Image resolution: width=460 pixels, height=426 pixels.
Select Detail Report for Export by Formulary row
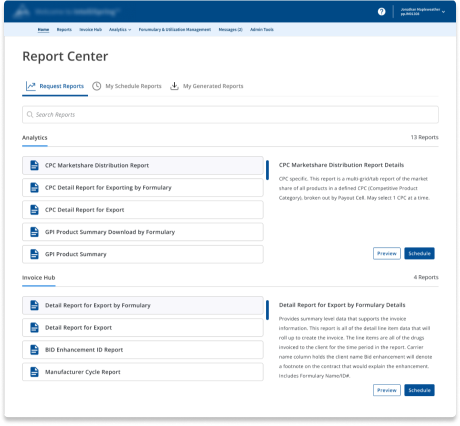click(x=143, y=305)
